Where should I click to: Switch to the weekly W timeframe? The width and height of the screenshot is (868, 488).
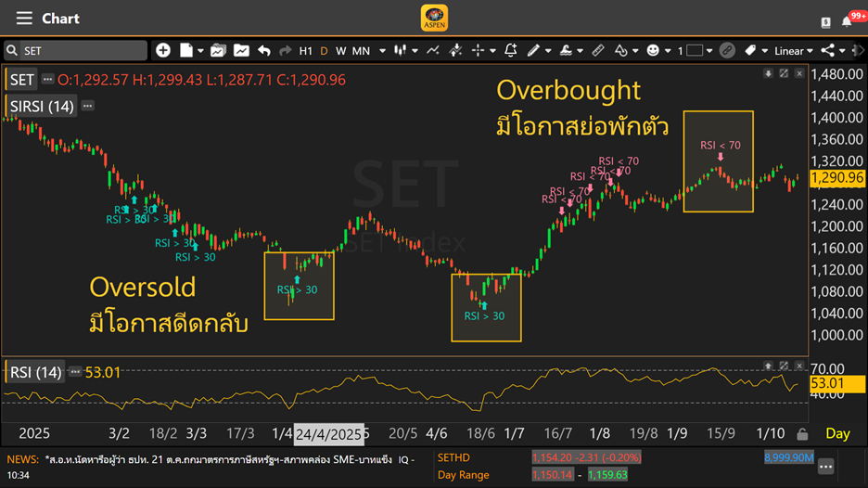tap(340, 51)
